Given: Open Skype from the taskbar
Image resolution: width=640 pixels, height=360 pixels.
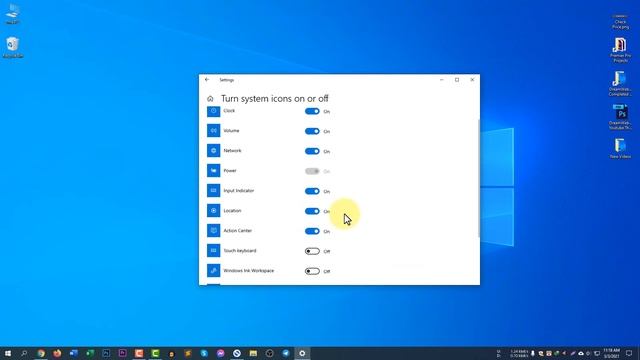Looking at the screenshot, I should point(204,353).
